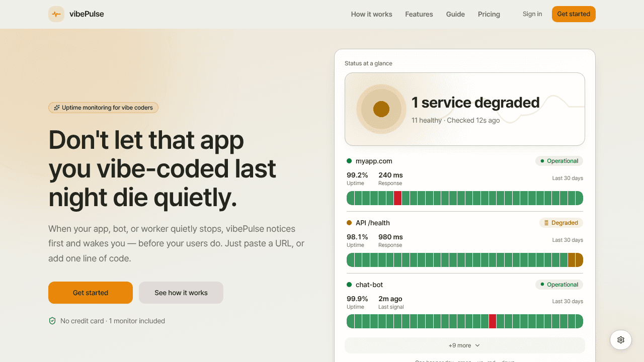
Task: Click the chat-bot service name
Action: point(369,285)
